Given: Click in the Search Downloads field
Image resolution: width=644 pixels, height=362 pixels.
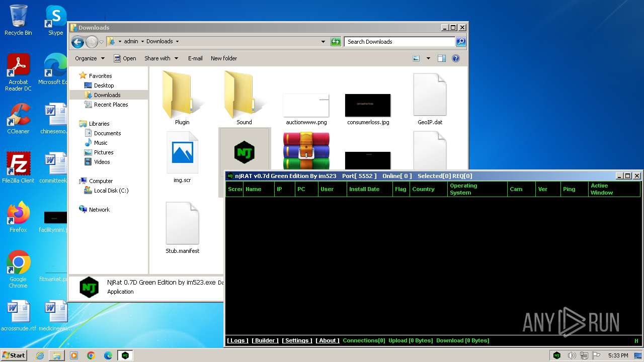Looking at the screenshot, I should click(x=400, y=42).
